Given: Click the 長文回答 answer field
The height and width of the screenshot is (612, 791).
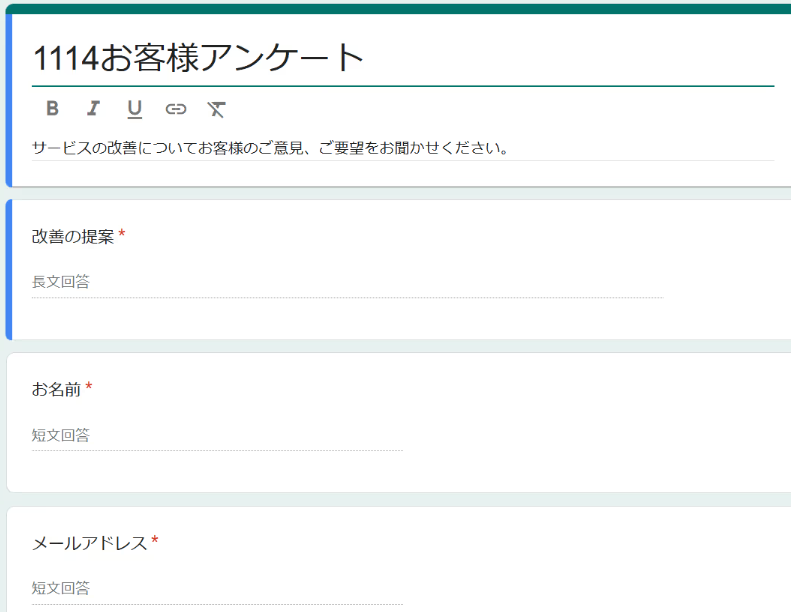Looking at the screenshot, I should point(347,283).
